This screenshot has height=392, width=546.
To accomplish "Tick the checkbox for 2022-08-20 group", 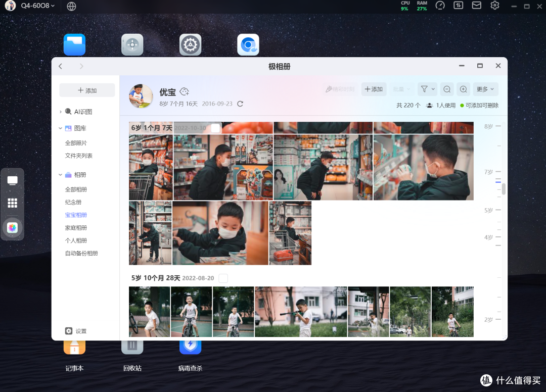I will [x=223, y=278].
